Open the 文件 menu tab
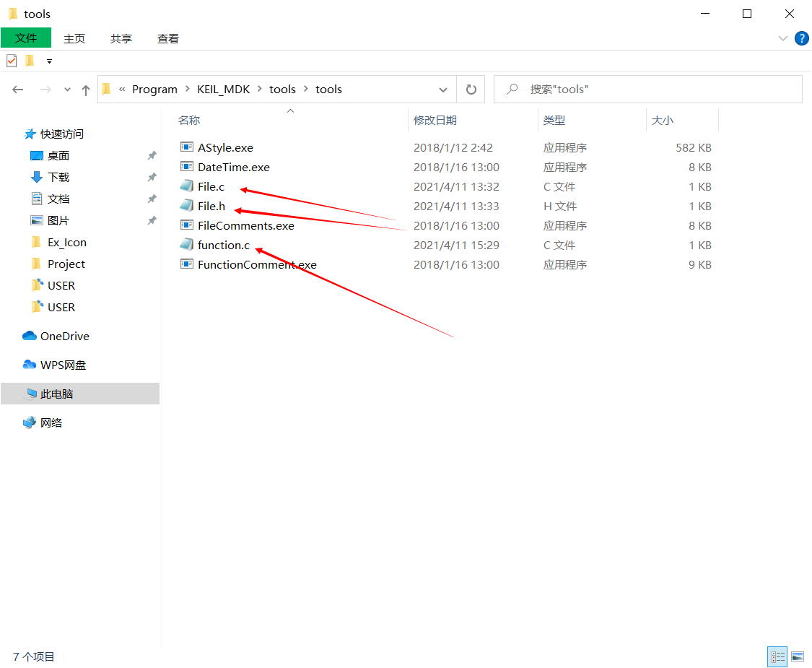 [26, 38]
